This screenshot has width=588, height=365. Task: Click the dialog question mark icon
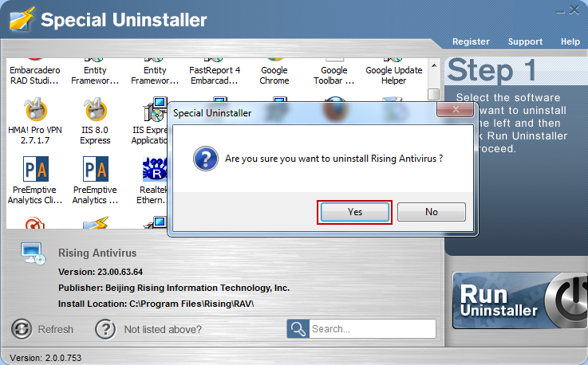tap(206, 159)
